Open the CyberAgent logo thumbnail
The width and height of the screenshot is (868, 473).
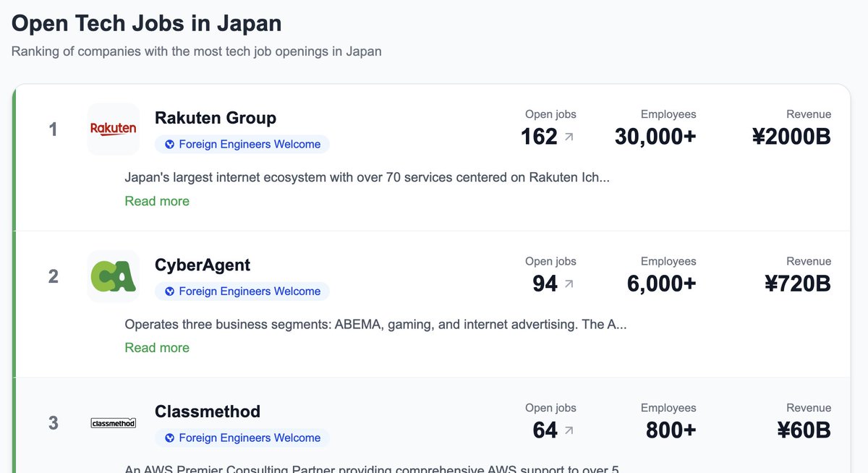tap(114, 276)
